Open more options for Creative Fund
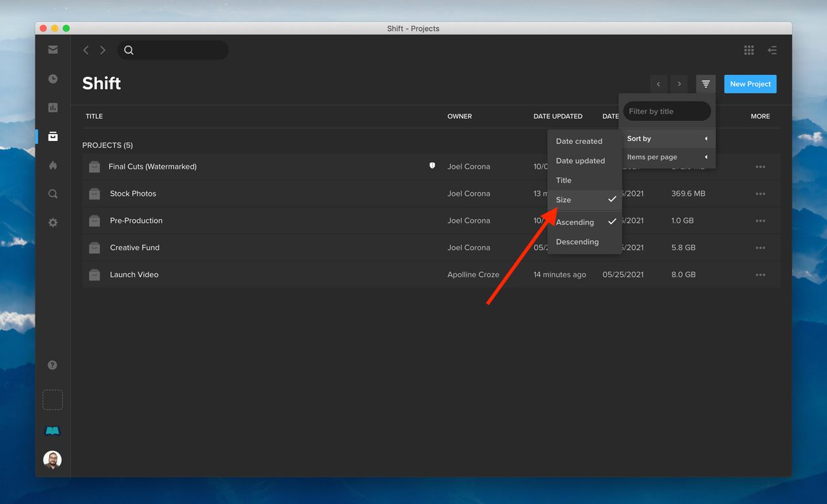This screenshot has height=504, width=827. (x=760, y=248)
